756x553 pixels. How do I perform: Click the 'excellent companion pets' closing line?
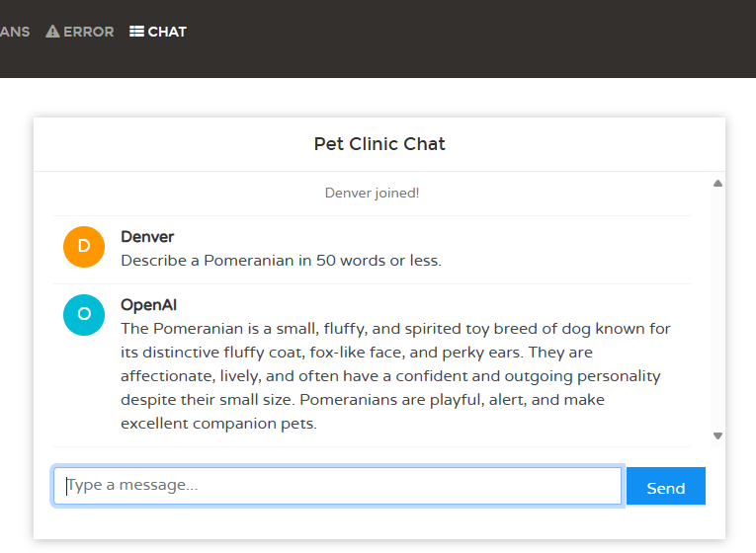coord(218,424)
